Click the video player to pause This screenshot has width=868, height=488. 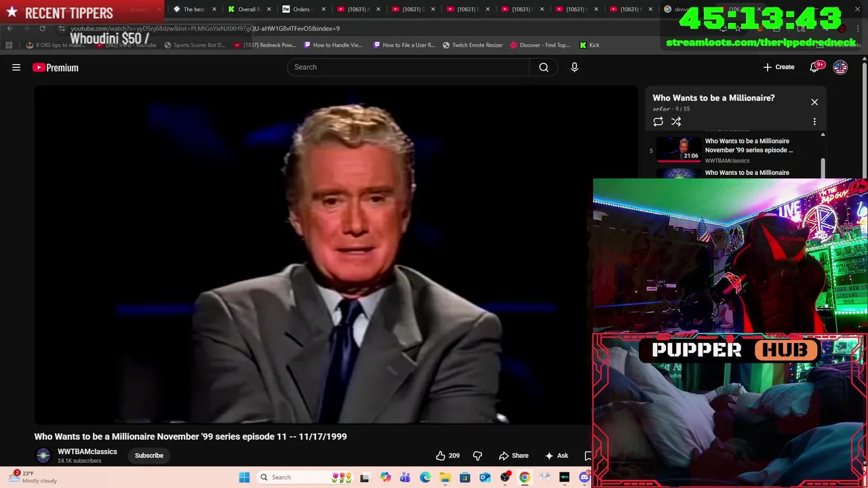point(336,254)
